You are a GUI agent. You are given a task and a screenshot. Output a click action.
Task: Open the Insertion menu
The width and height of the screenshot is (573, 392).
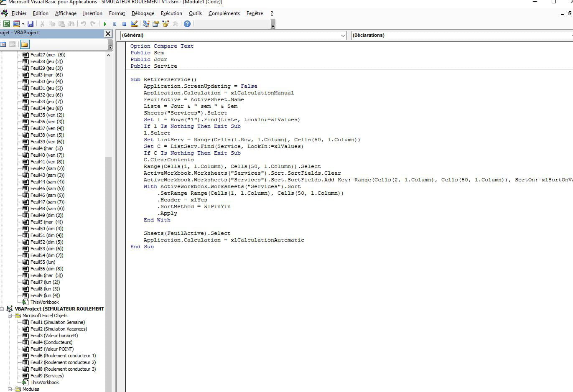92,13
